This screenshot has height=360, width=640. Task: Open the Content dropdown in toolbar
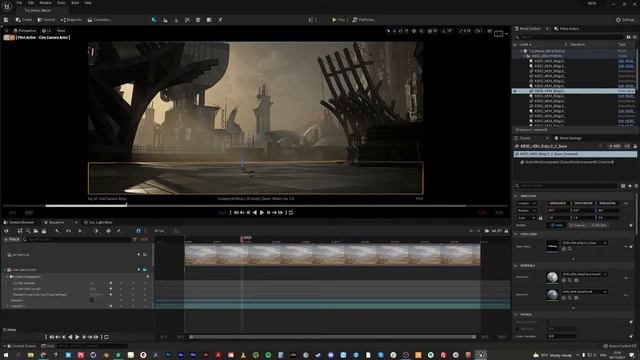[x=46, y=20]
